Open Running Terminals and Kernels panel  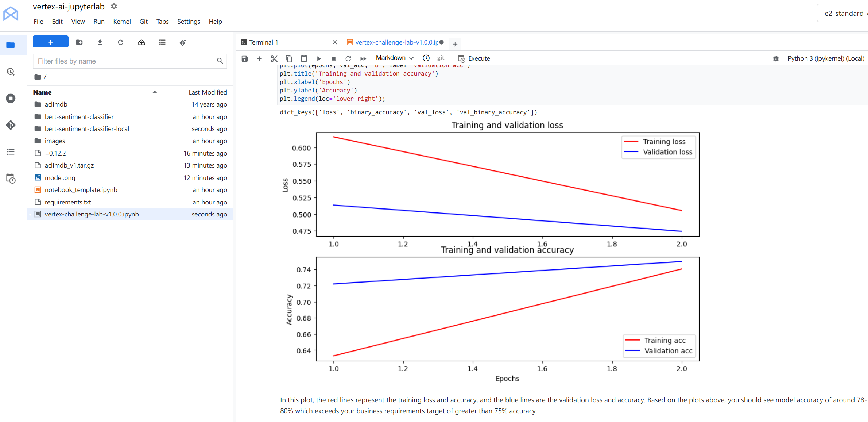[x=11, y=99]
